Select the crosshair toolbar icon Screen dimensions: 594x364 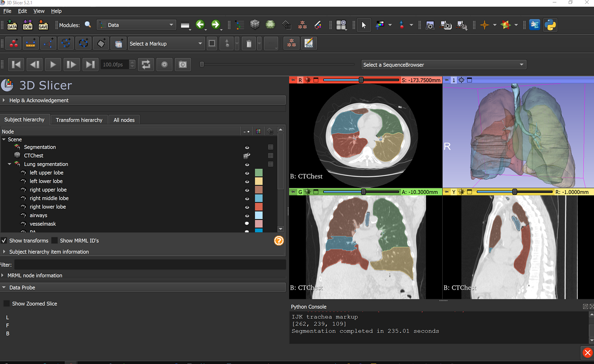pos(486,25)
